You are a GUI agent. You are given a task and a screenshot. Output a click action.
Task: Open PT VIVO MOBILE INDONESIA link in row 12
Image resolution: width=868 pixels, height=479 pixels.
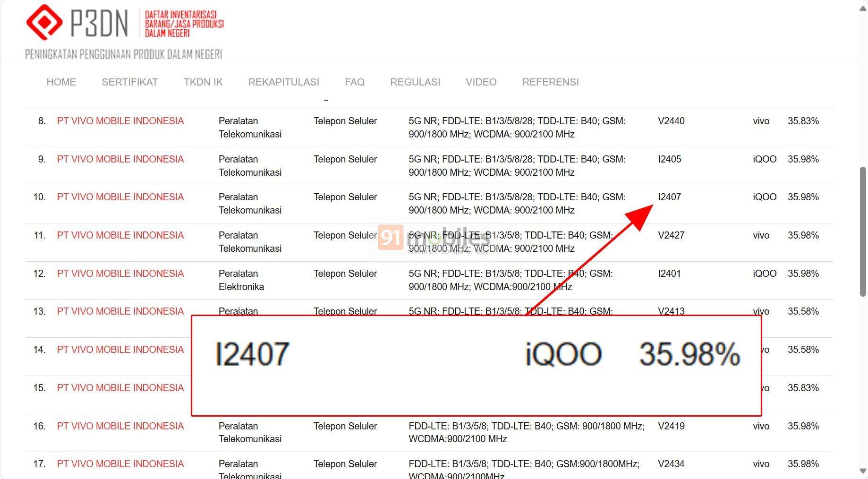[120, 274]
